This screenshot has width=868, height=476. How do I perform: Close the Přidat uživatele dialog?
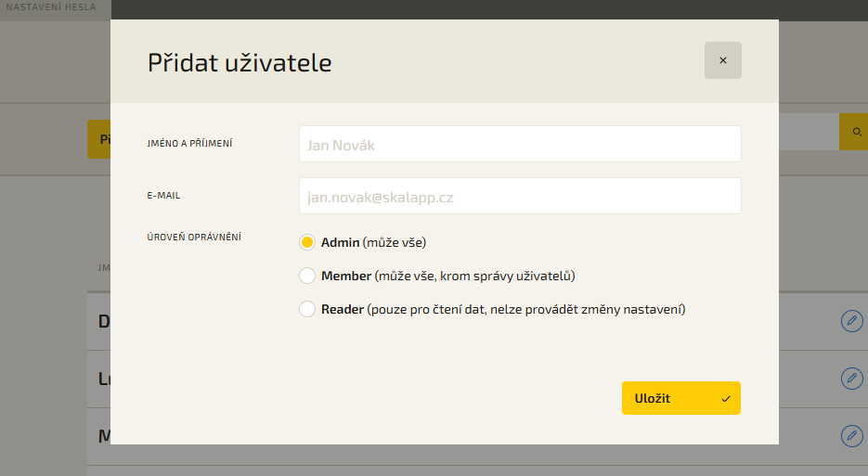(722, 60)
